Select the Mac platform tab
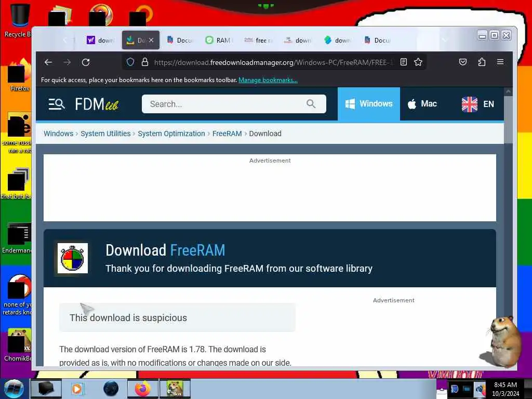This screenshot has height=399, width=532. click(x=422, y=104)
